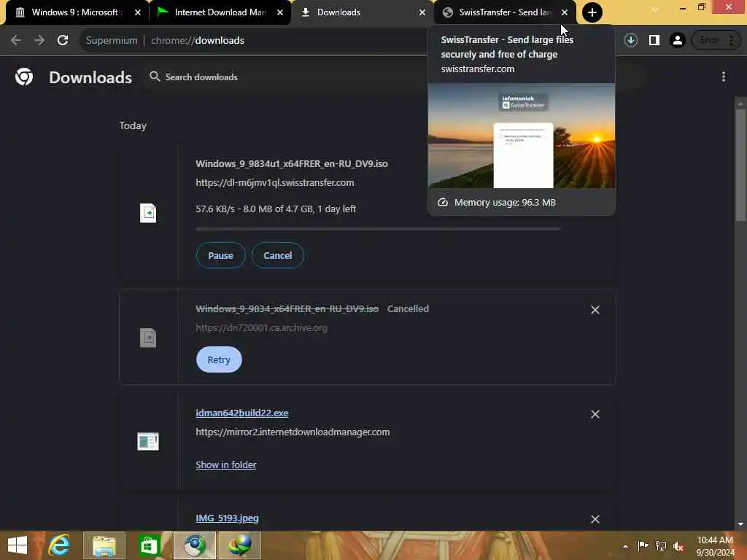Remove cancelled Windows_9_9834 ISO from list
Screen dimensions: 747x560
pos(595,310)
